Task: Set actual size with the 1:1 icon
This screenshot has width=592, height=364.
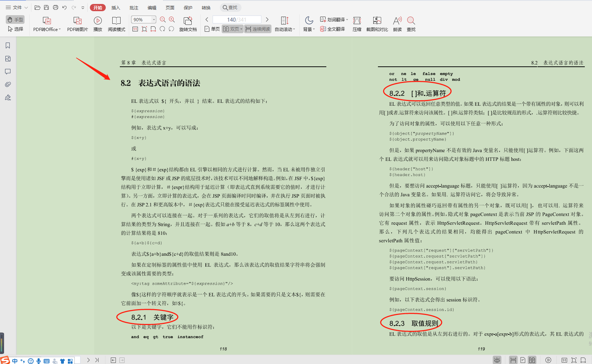Action: (x=135, y=29)
